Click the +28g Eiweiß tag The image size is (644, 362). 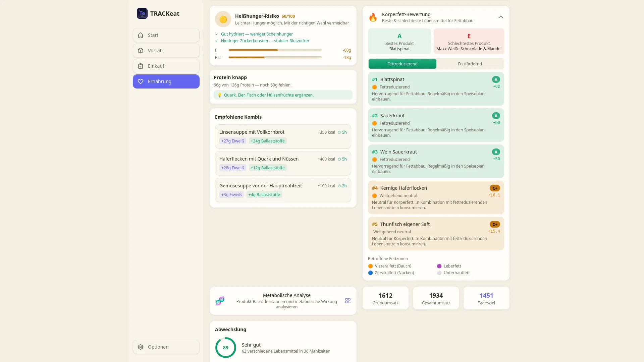(233, 168)
